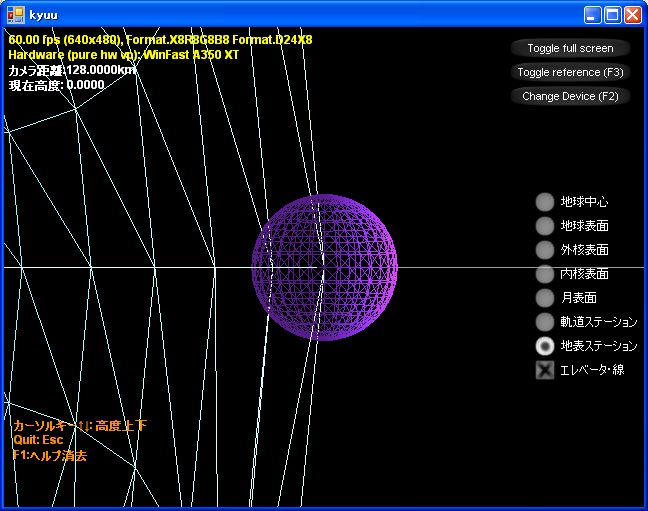Click the Hardware WinFast A350 XT line

pyautogui.click(x=124, y=55)
